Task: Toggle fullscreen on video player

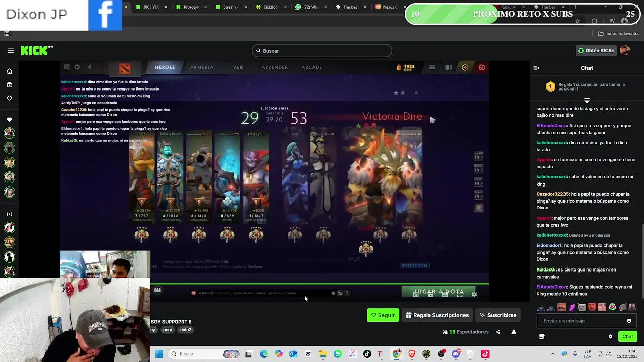Action: point(459,295)
